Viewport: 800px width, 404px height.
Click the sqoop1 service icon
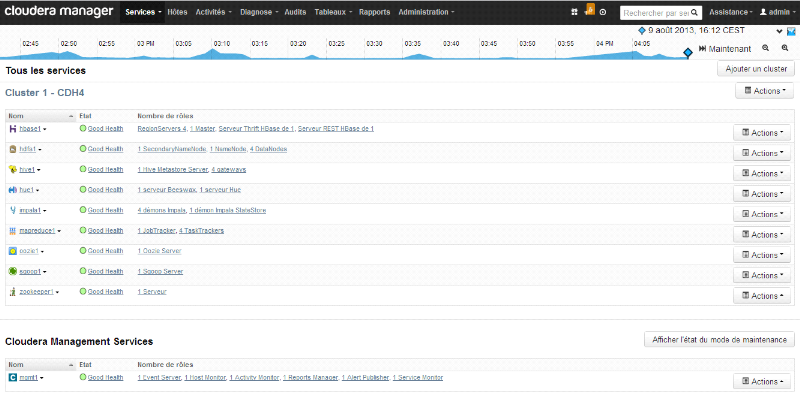pyautogui.click(x=13, y=271)
